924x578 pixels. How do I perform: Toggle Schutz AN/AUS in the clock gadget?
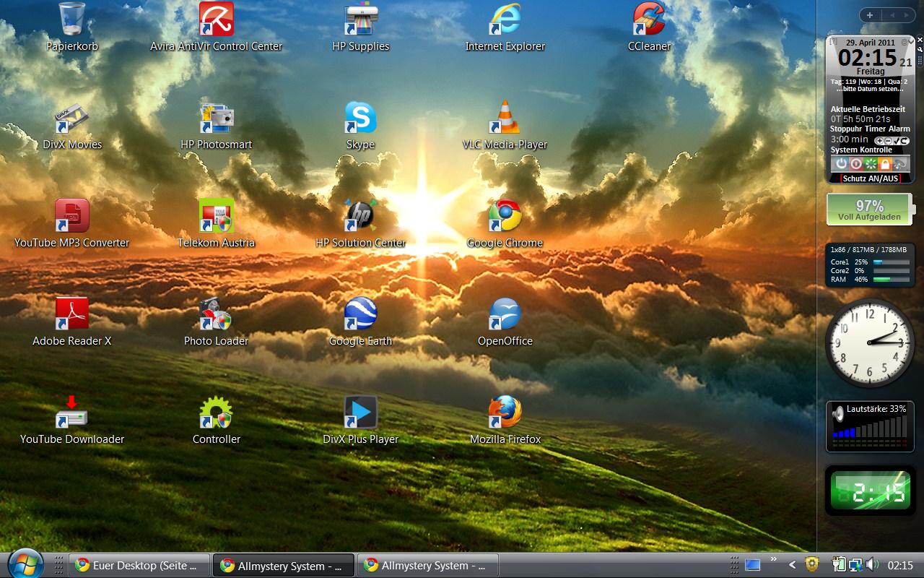871,178
